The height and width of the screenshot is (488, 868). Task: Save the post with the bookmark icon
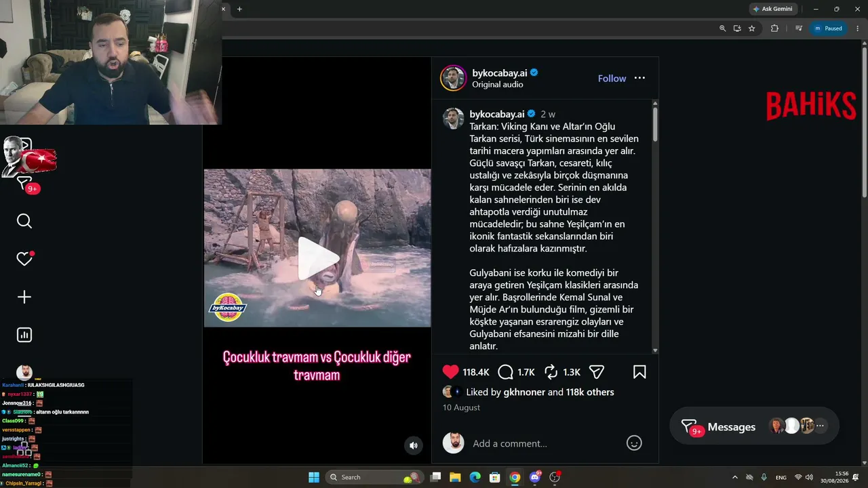[x=639, y=372]
